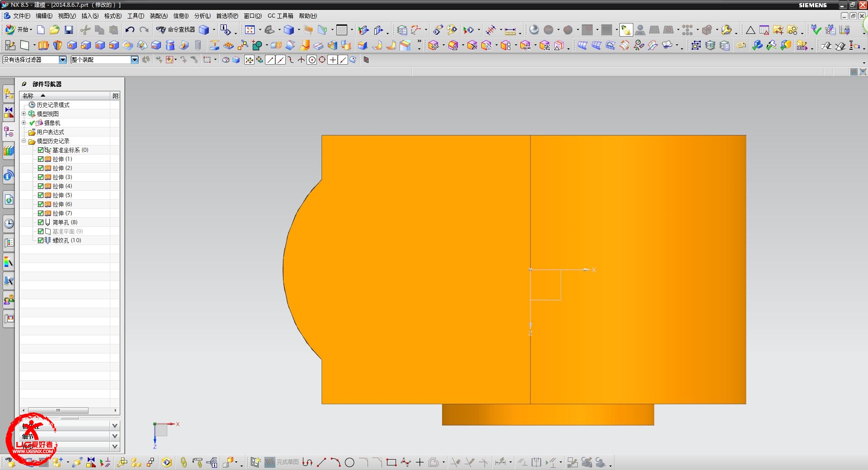Screen dimensions: 868x470
Task: Toggle the arc center snap icon
Action: pos(311,60)
